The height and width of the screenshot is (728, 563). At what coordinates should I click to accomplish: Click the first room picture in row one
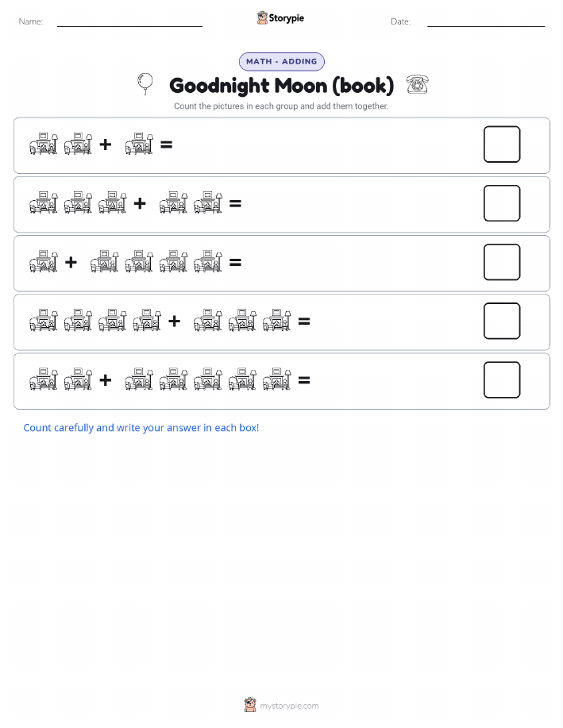[44, 144]
